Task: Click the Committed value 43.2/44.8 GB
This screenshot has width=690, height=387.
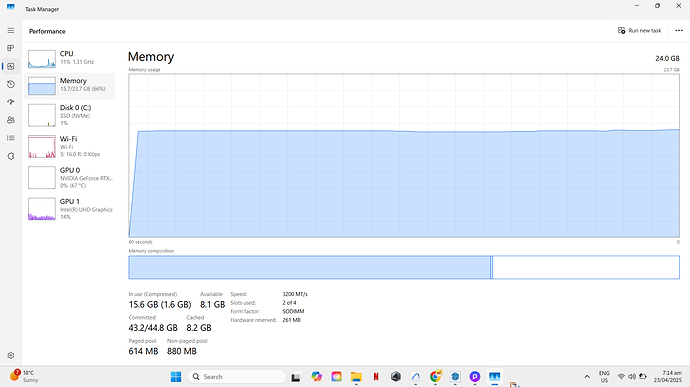Action: point(153,328)
